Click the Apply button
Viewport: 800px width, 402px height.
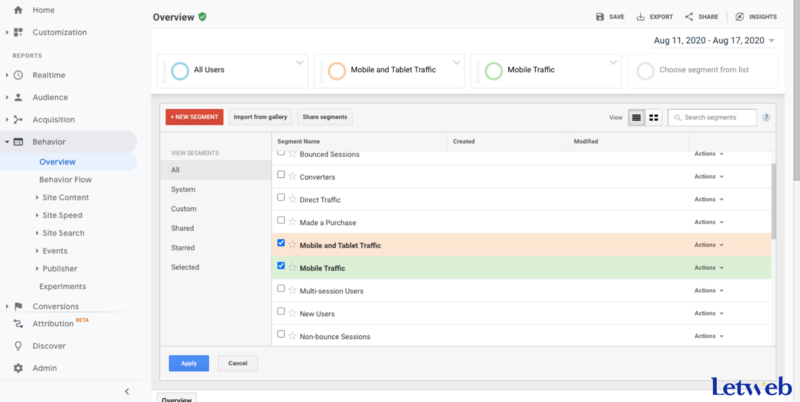point(189,363)
